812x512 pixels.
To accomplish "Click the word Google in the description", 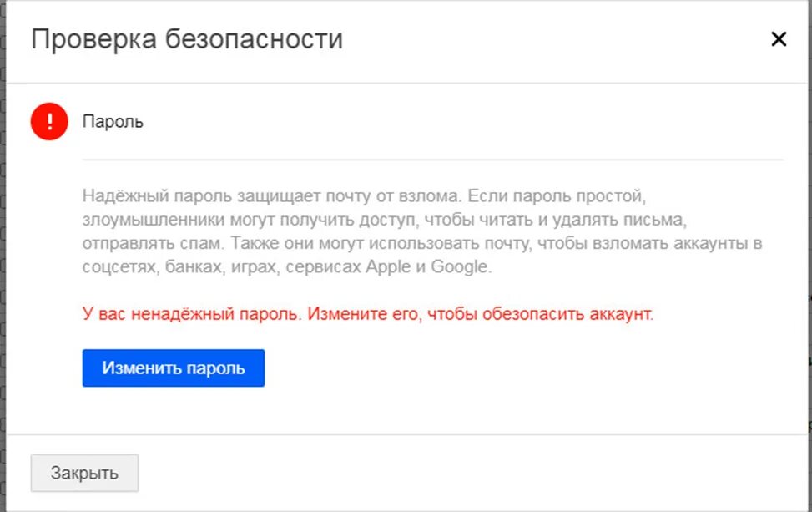I will click(x=461, y=267).
